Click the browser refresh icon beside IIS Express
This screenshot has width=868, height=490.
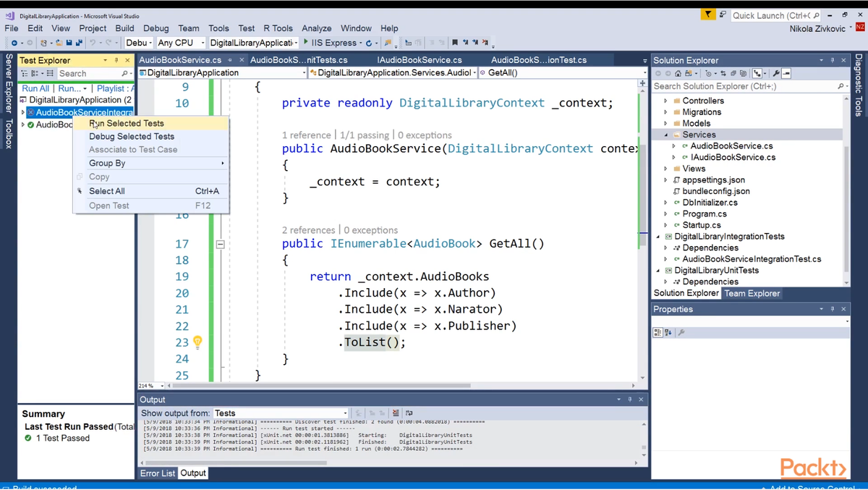369,43
